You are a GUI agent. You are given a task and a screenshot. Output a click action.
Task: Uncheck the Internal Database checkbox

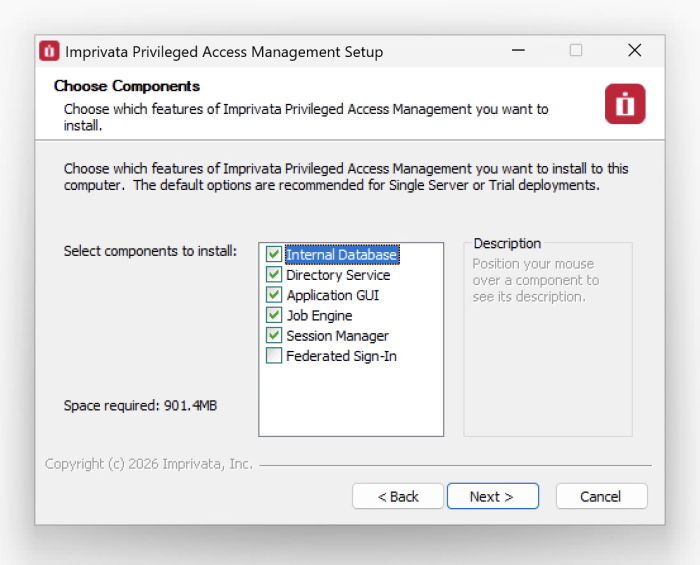274,255
